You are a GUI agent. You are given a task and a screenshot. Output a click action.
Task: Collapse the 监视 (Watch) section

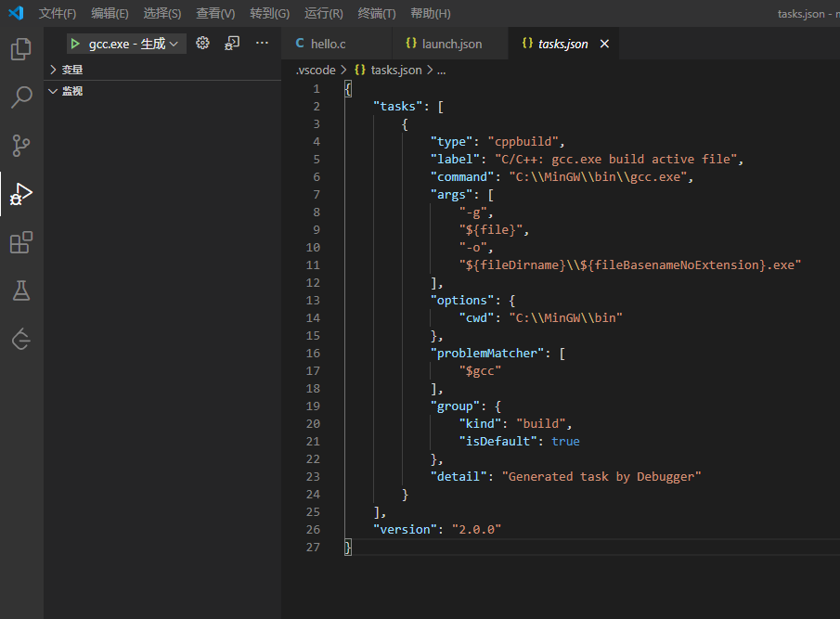[x=53, y=91]
